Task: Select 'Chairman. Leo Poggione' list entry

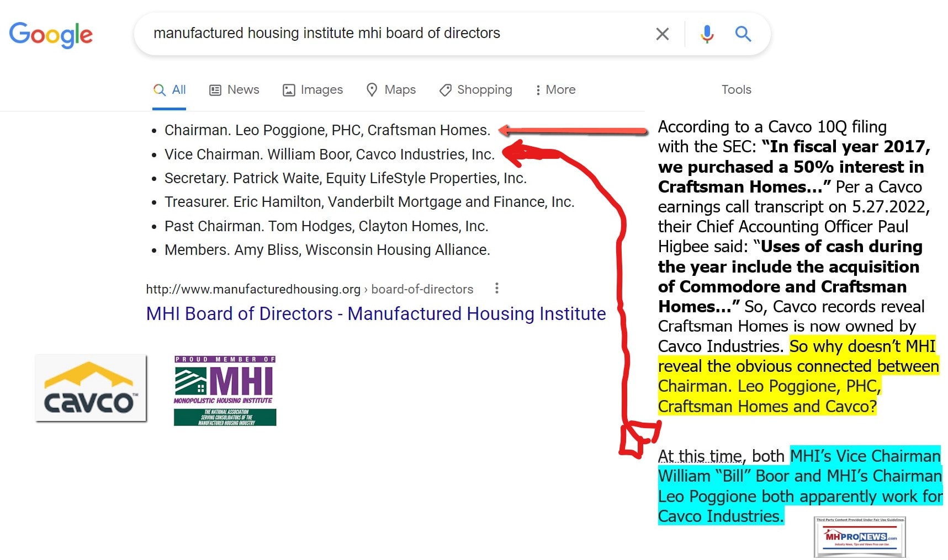Action: [x=327, y=130]
